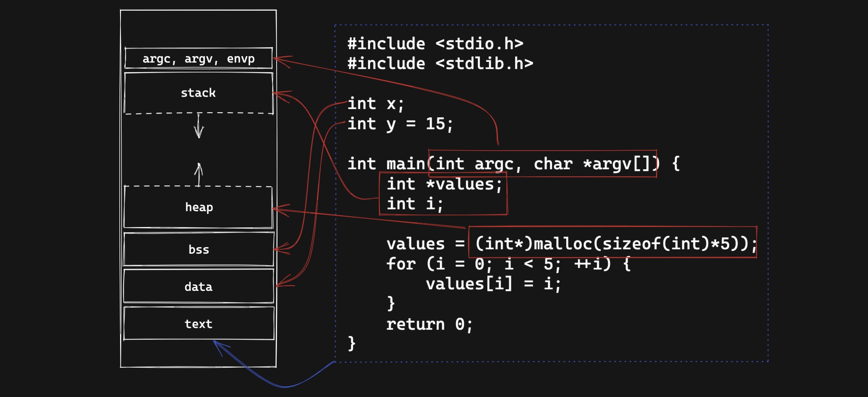Click the red arrowhead pointing at stack
The width and height of the screenshot is (868, 397).
pyautogui.click(x=278, y=94)
